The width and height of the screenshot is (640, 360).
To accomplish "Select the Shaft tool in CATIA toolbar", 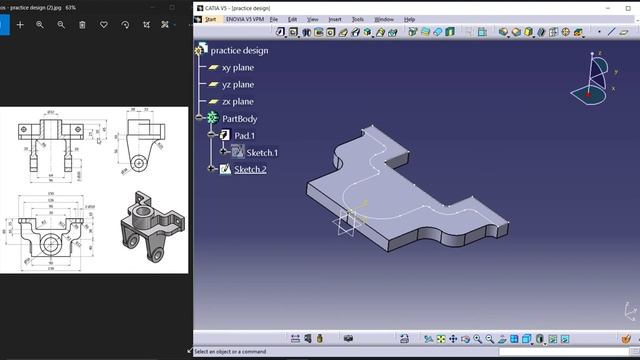I will pyautogui.click(x=306, y=32).
